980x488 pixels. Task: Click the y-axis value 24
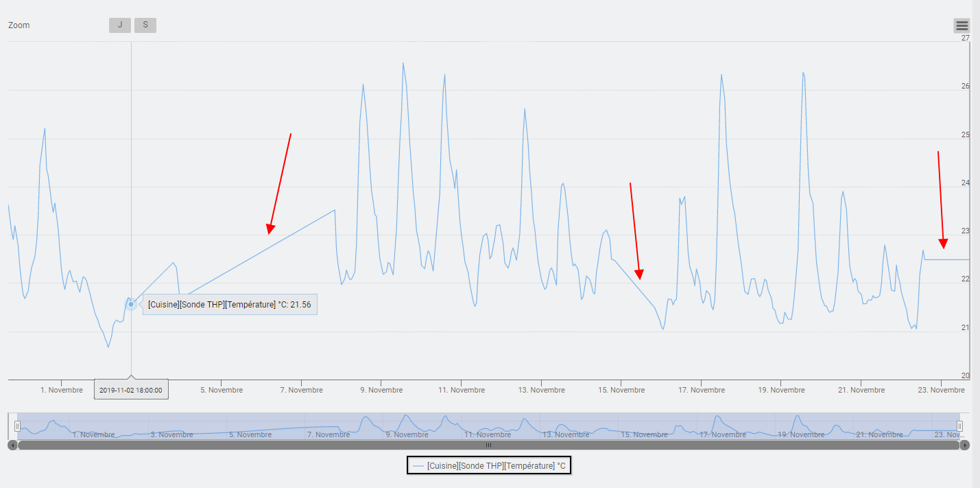965,183
